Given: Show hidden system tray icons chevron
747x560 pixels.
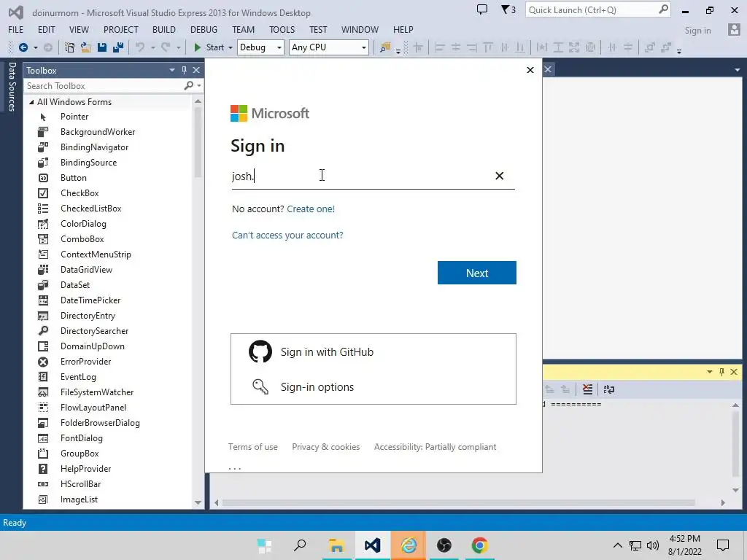Looking at the screenshot, I should click(617, 545).
